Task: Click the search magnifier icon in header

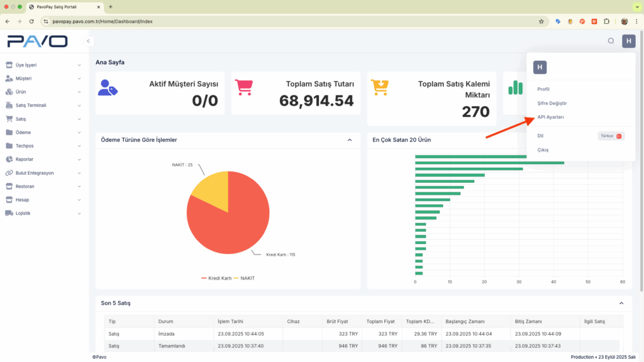Action: 610,41
